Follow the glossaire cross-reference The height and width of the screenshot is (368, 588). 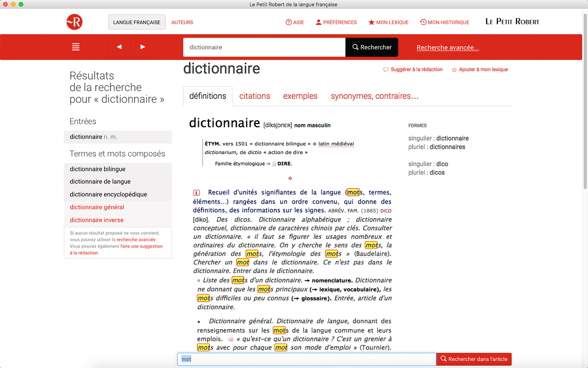pos(314,298)
